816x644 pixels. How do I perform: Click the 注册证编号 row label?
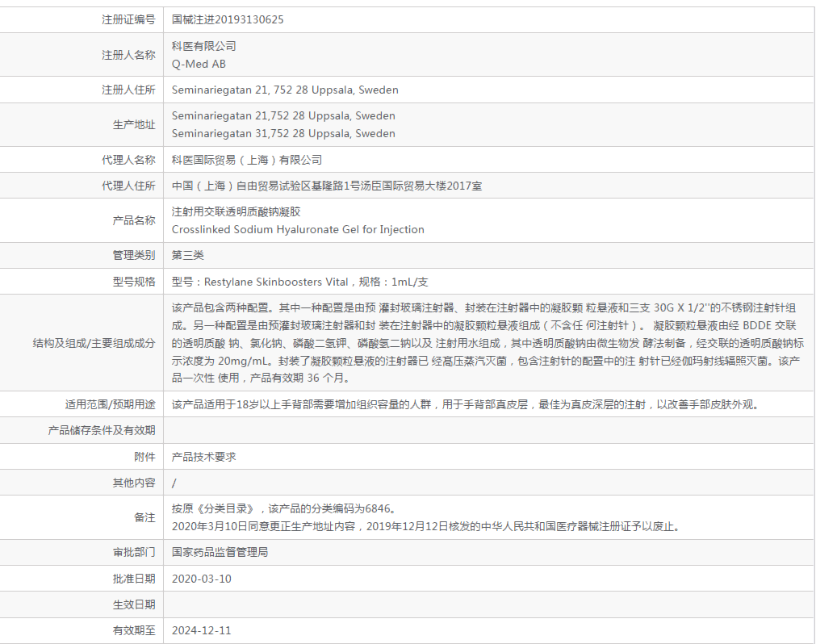[x=128, y=20]
